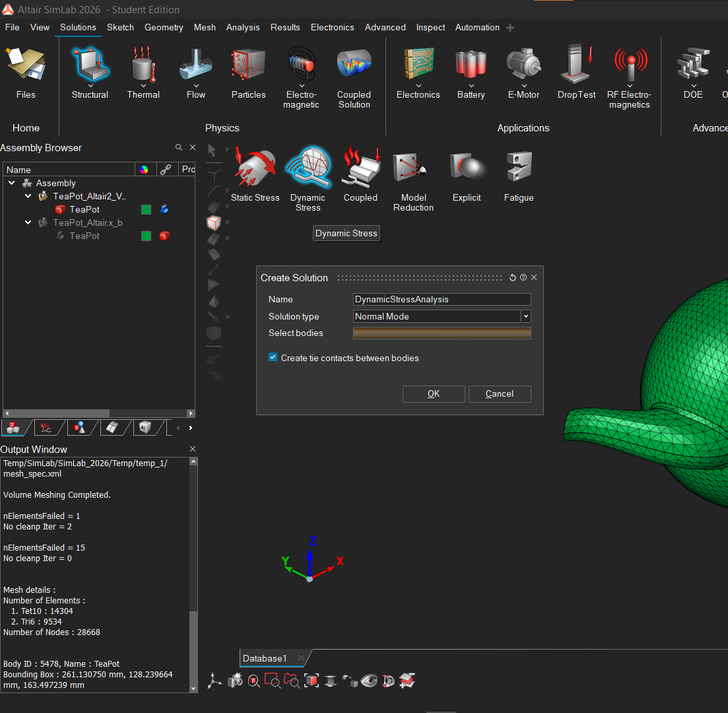Close the Output Window panel

coord(193,449)
